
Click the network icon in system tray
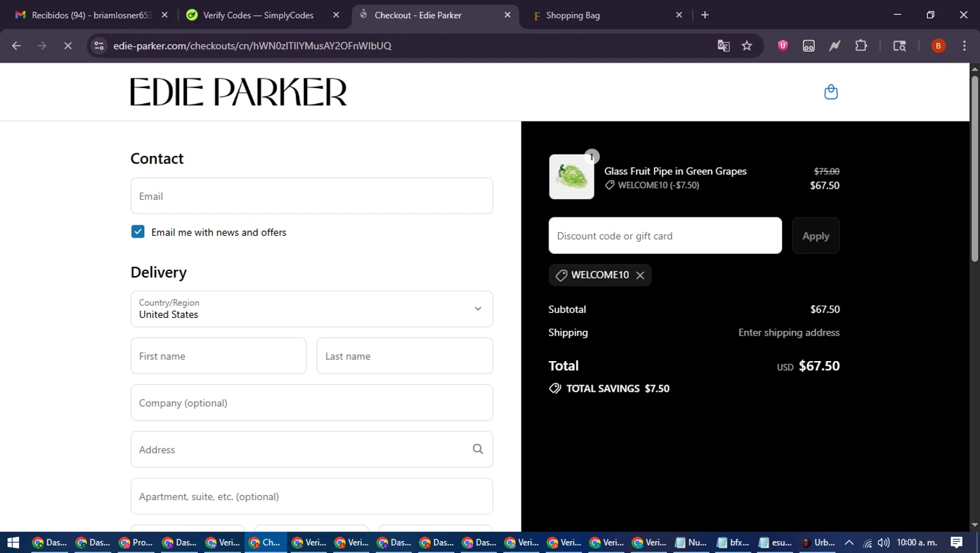868,543
